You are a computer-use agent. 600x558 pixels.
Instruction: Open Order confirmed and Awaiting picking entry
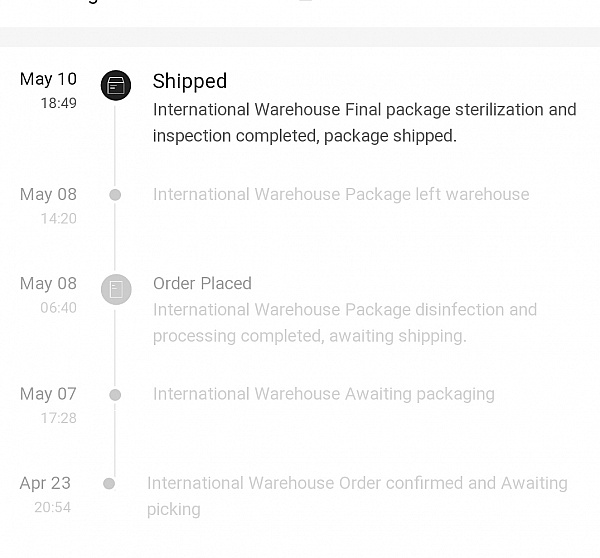[357, 496]
